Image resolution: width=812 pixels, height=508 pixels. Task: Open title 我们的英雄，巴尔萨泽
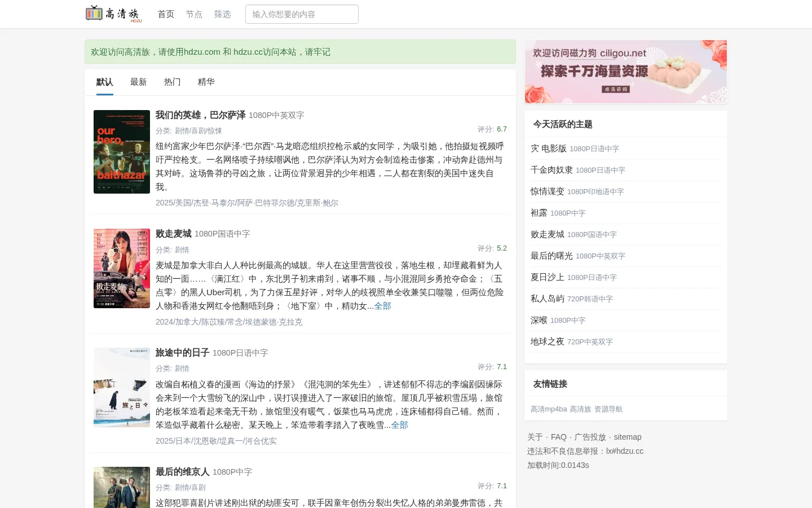[x=201, y=115]
